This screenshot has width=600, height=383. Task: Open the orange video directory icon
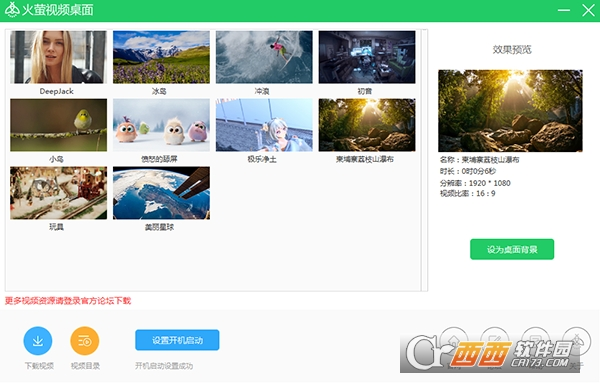[x=85, y=341]
